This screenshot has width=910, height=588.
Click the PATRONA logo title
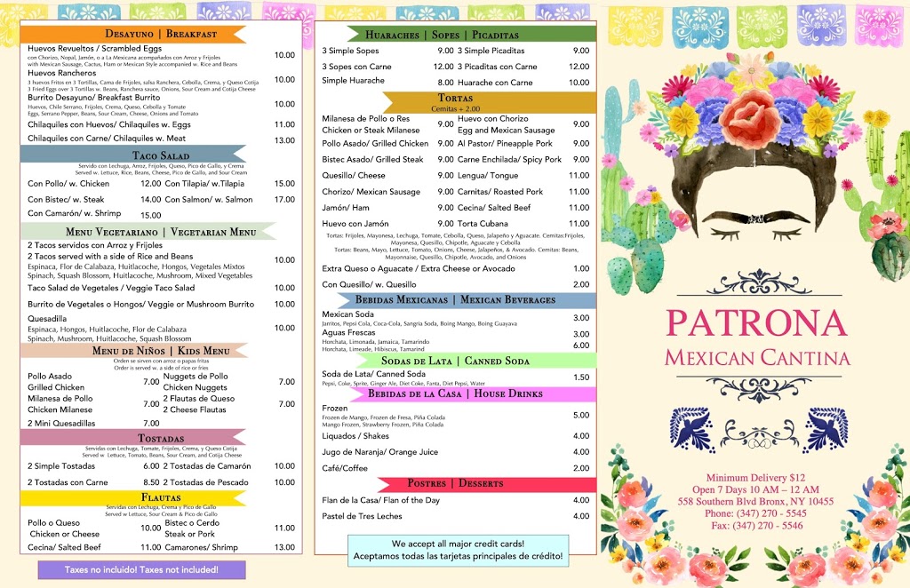[756, 323]
